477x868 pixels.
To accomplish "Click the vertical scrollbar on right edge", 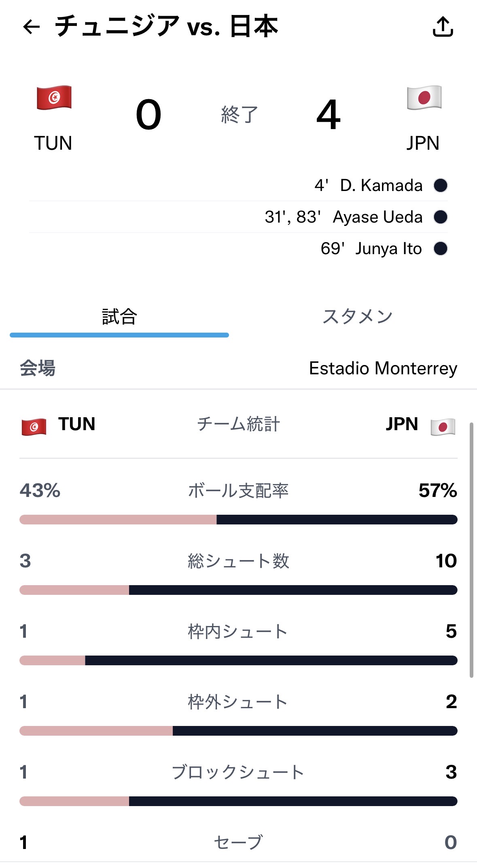I will point(471,550).
